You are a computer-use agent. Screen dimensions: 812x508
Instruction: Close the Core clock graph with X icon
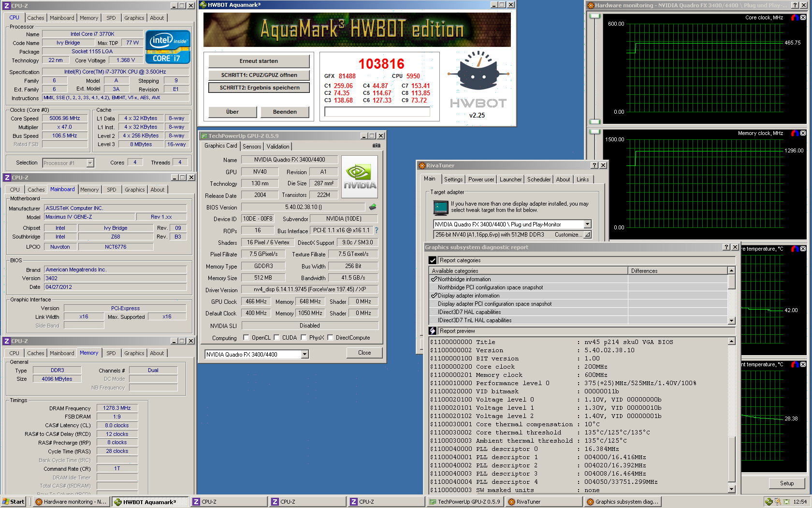point(803,17)
